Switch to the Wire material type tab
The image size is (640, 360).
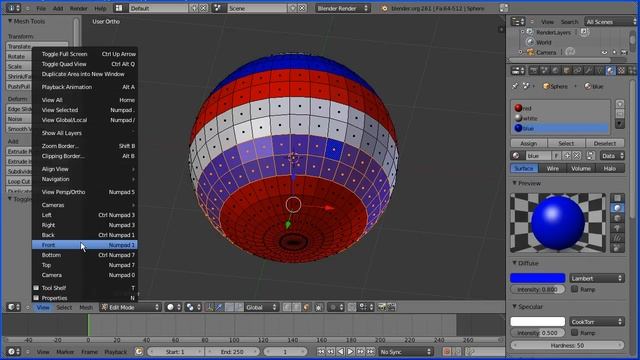553,168
